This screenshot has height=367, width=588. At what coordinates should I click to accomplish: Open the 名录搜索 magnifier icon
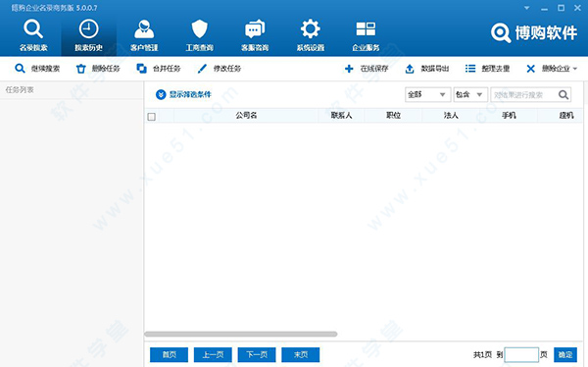coord(33,28)
